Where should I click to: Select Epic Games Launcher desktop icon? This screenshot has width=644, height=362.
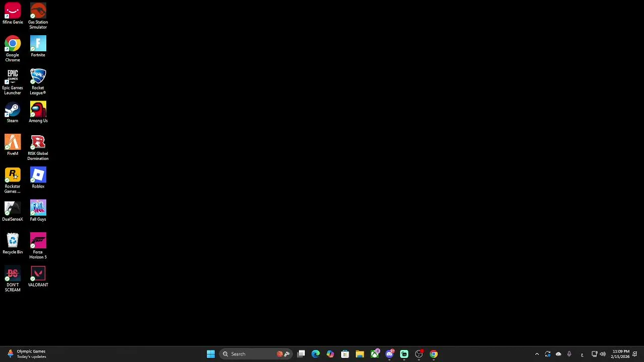click(13, 81)
